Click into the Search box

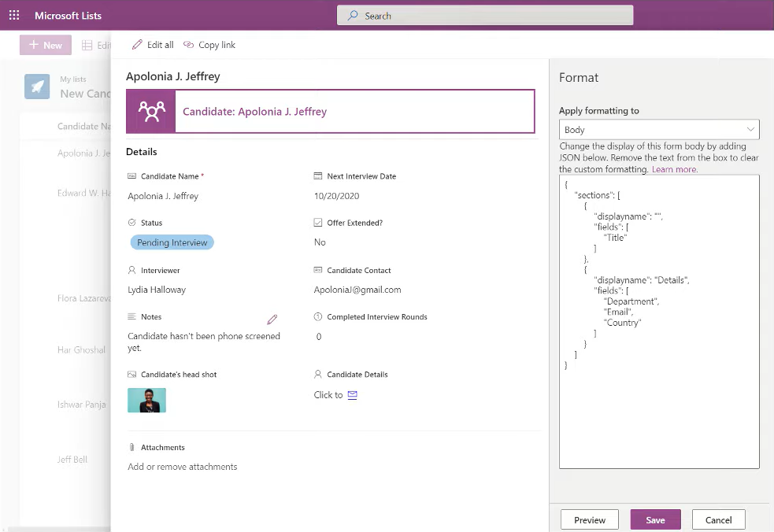point(484,16)
